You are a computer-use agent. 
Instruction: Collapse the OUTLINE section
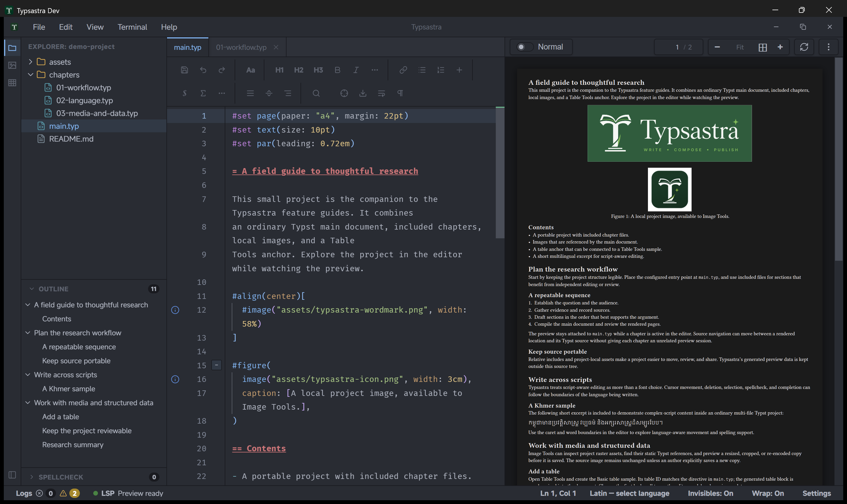pyautogui.click(x=31, y=289)
